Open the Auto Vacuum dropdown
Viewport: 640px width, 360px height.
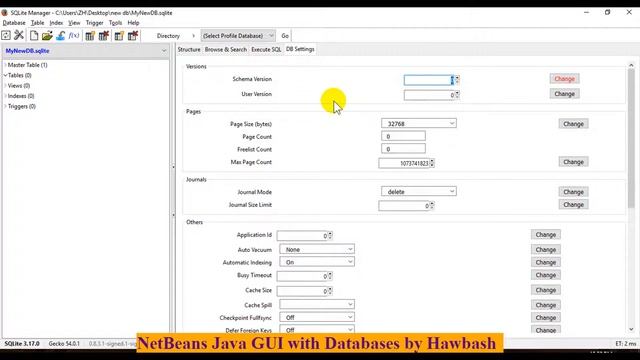click(x=317, y=249)
